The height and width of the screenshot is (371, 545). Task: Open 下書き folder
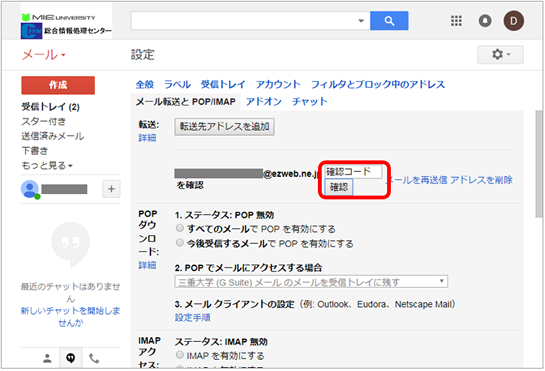35,151
